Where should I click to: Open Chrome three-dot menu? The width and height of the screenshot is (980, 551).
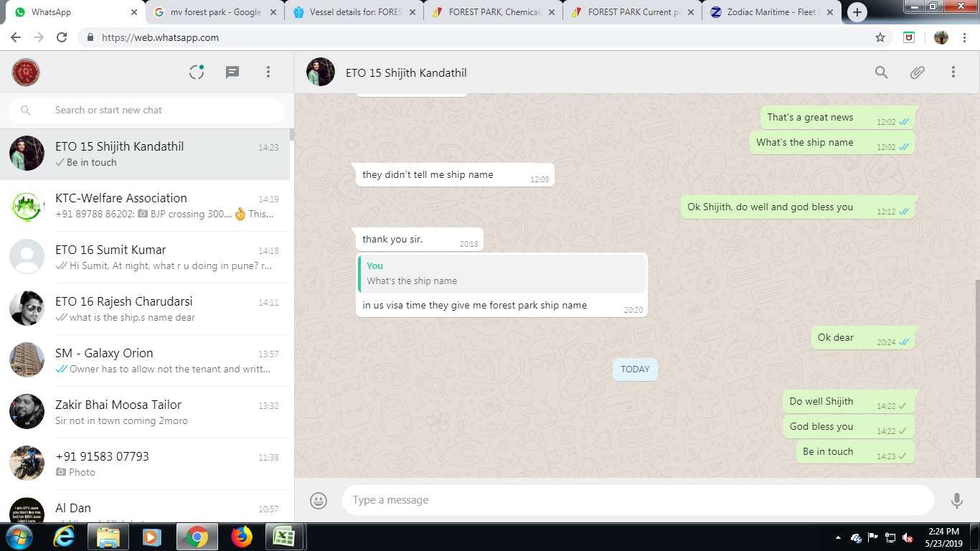[x=965, y=37]
